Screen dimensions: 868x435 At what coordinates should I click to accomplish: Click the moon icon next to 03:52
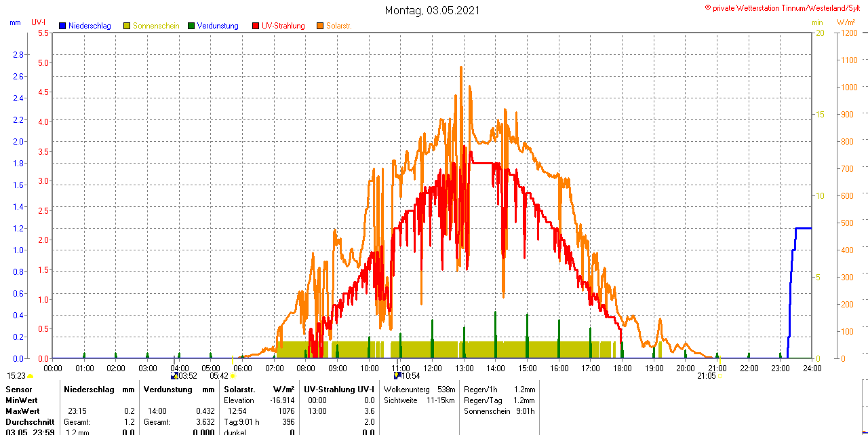(174, 375)
